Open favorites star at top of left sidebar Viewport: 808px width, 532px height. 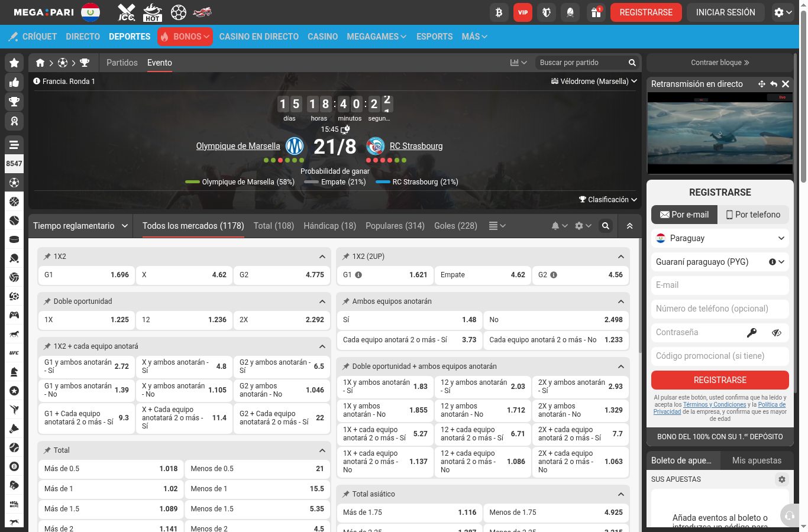(14, 63)
